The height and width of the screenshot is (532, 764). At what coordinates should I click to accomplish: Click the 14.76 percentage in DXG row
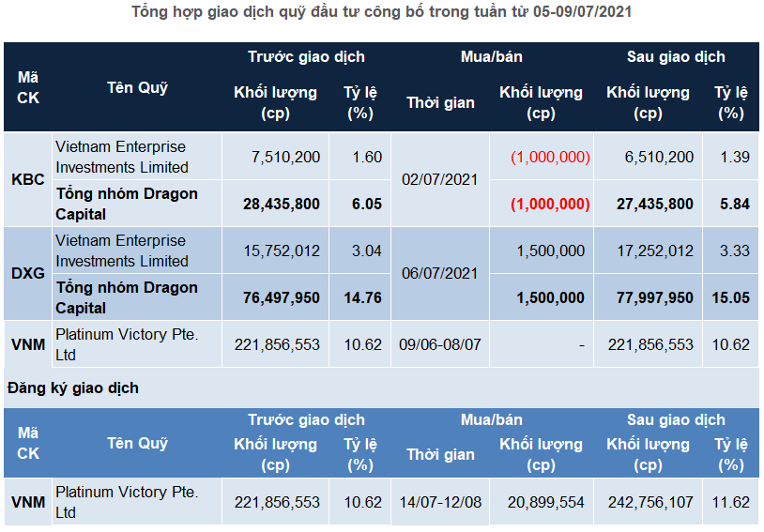tap(361, 297)
